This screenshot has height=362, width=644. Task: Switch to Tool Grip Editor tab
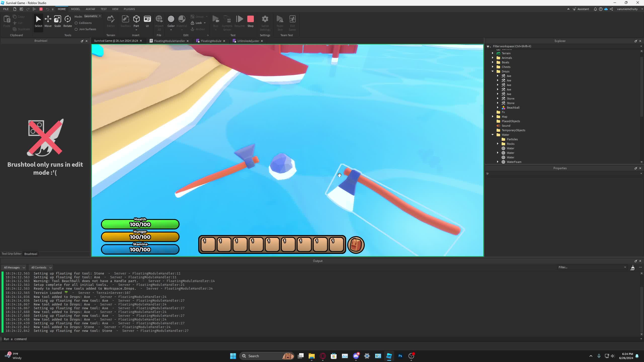tap(12, 254)
